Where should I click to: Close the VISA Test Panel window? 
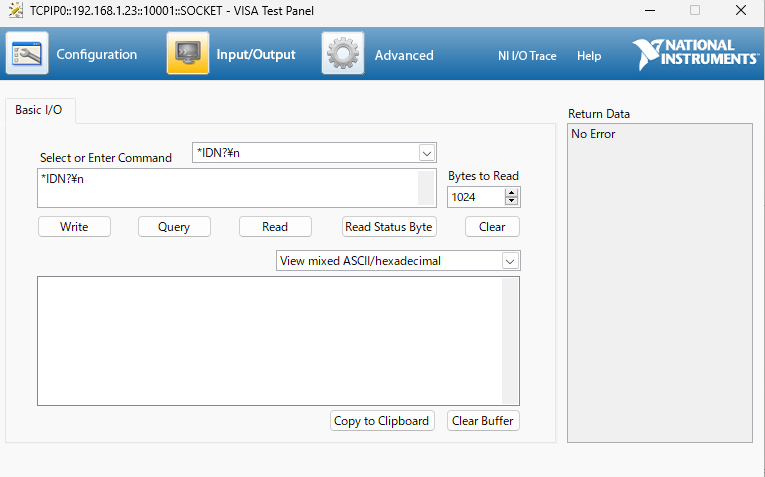(741, 10)
